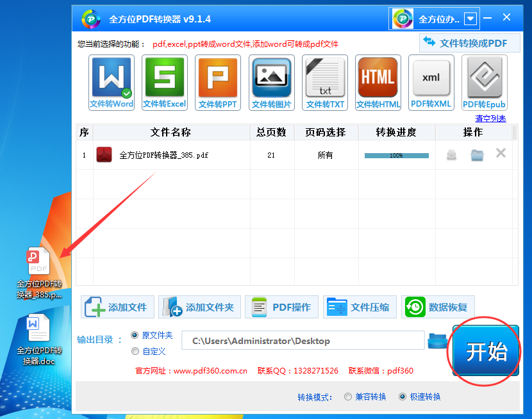This screenshot has width=532, height=419.
Task: Select the 文件转TXT conversion icon
Action: coord(325,83)
